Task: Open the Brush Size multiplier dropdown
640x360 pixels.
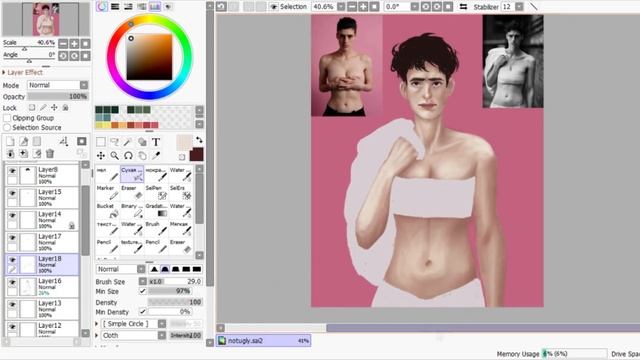Action: pyautogui.click(x=142, y=281)
